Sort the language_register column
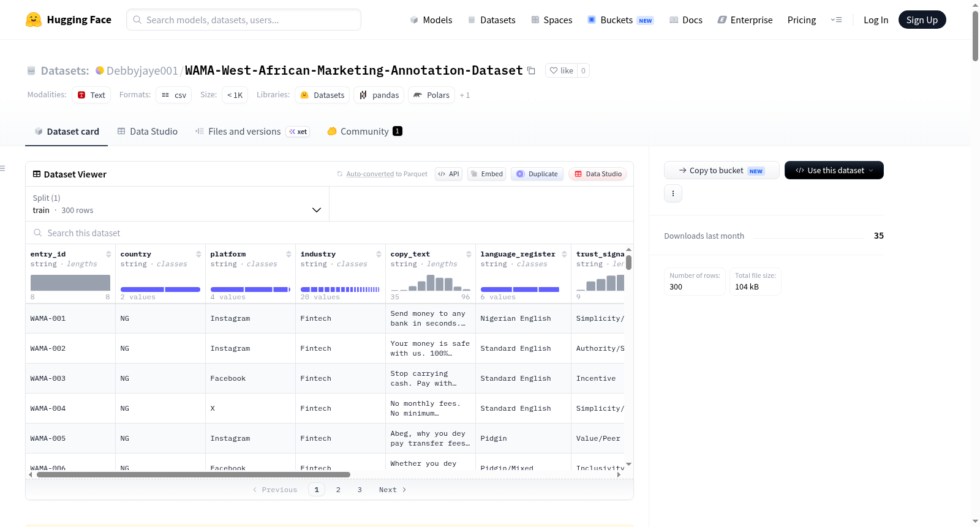This screenshot has width=980, height=527. tap(564, 254)
